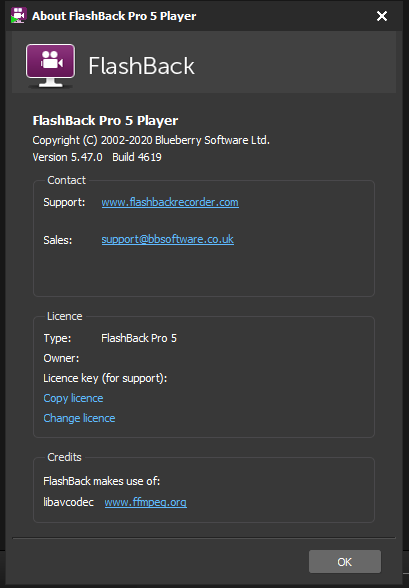Screen dimensions: 409x588
Task: Click the Sales: label
Action: point(57,240)
